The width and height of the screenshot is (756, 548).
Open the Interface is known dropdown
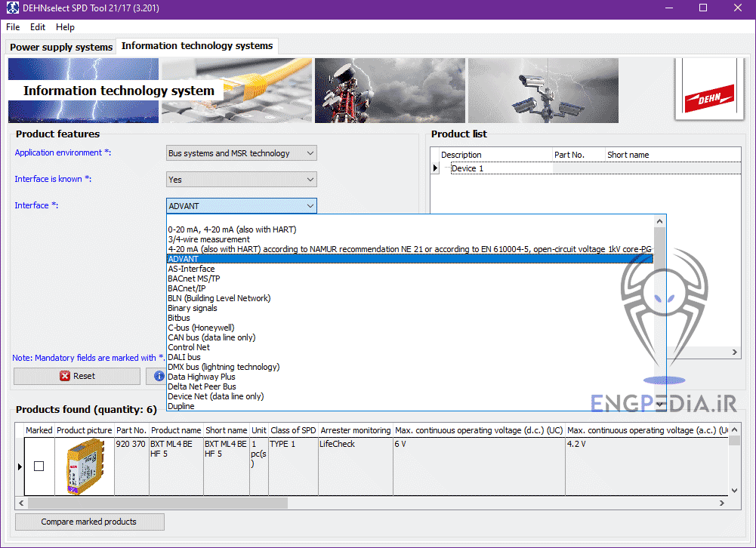[241, 180]
